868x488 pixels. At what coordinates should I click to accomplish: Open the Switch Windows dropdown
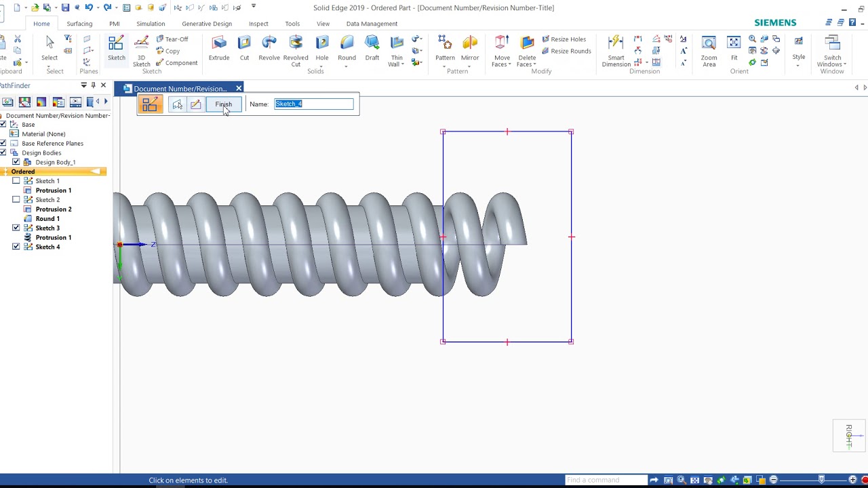(845, 64)
